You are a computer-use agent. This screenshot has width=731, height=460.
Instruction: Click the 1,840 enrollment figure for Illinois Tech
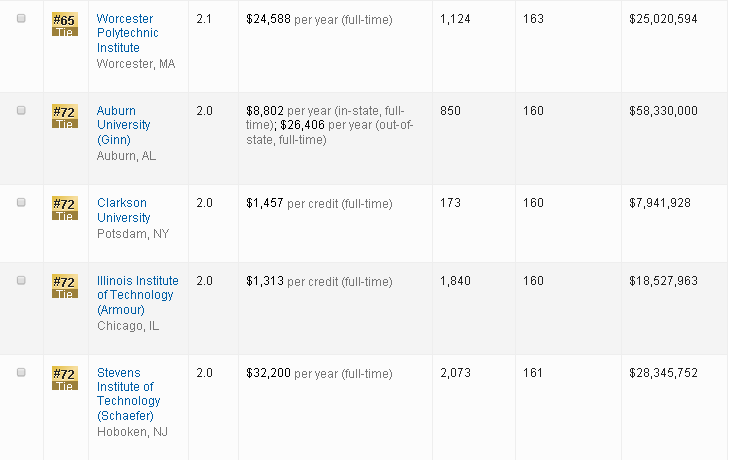(x=455, y=281)
